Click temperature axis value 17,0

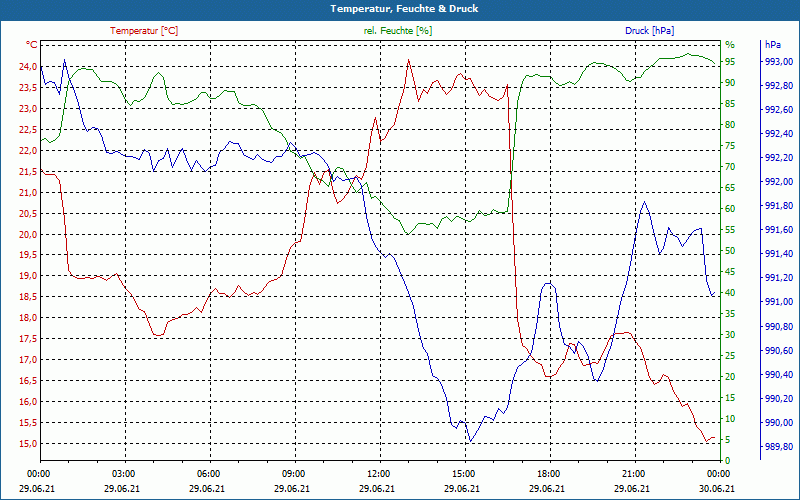(x=28, y=360)
